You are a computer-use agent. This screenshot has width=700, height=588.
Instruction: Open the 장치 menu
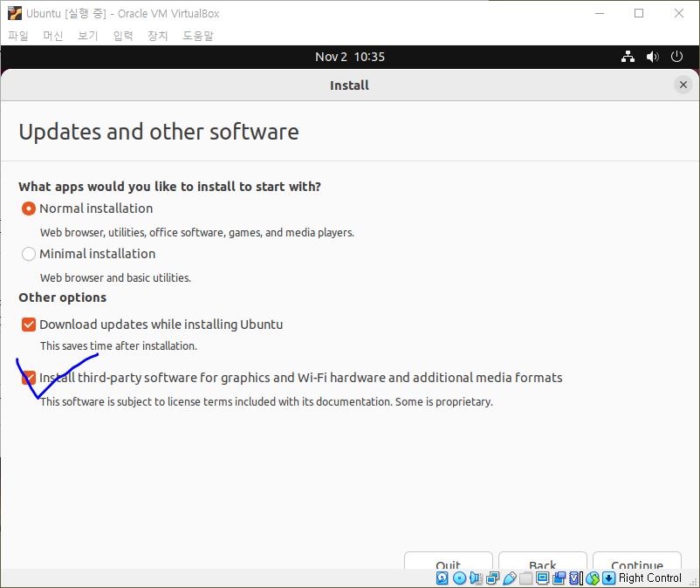(158, 36)
